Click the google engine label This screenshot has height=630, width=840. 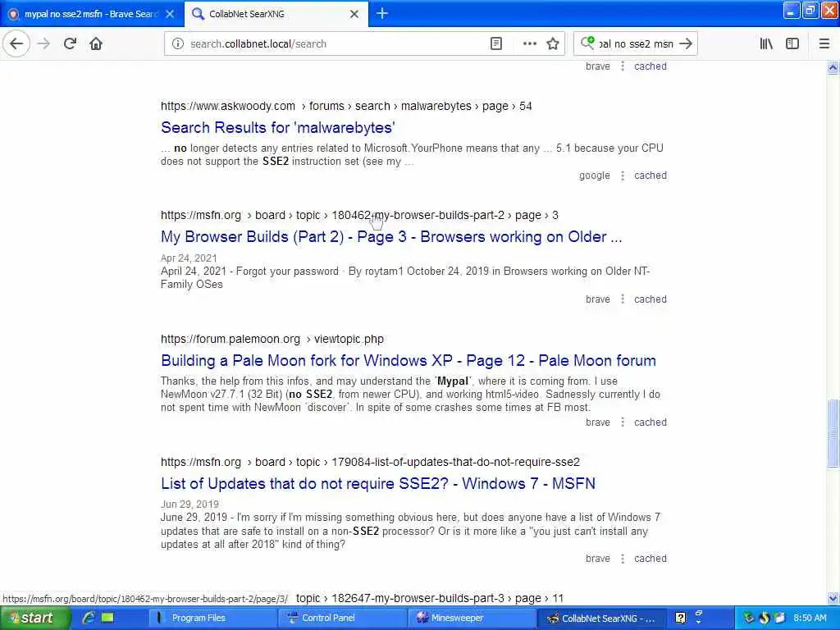(595, 176)
